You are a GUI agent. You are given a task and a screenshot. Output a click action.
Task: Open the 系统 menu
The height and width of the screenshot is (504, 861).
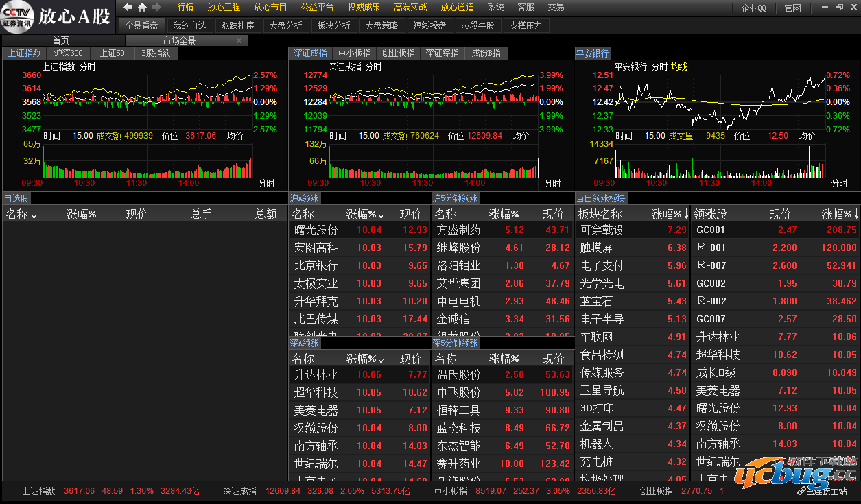coord(495,8)
